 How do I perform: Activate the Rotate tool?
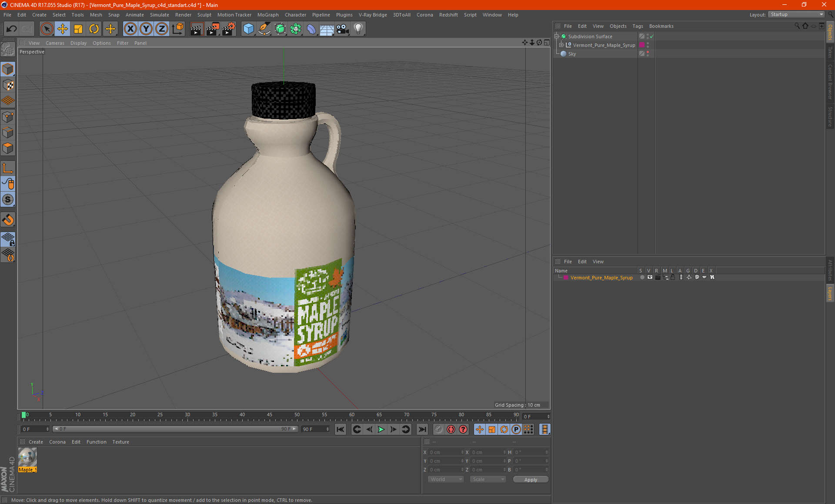[94, 29]
